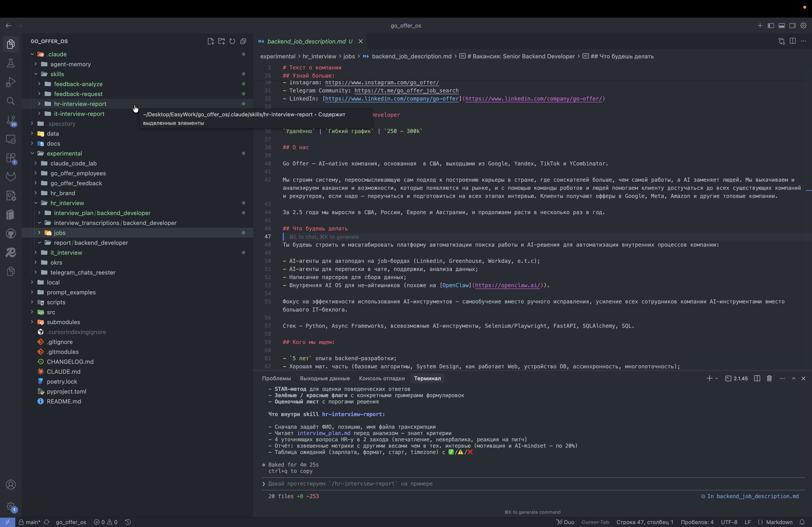Image resolution: width=812 pixels, height=527 pixels.
Task: Open the Telegram Community link
Action: tap(406, 91)
